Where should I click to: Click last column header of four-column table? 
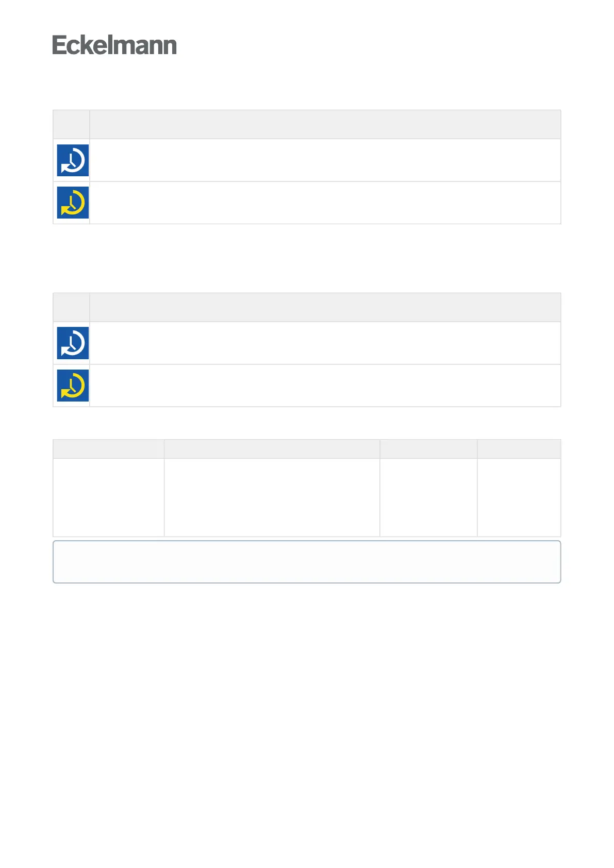(x=519, y=449)
